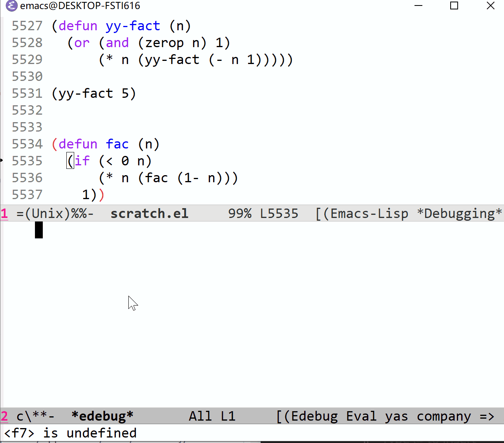Minimize the Emacs window
Viewport: 504px width, 443px height.
pyautogui.click(x=418, y=6)
